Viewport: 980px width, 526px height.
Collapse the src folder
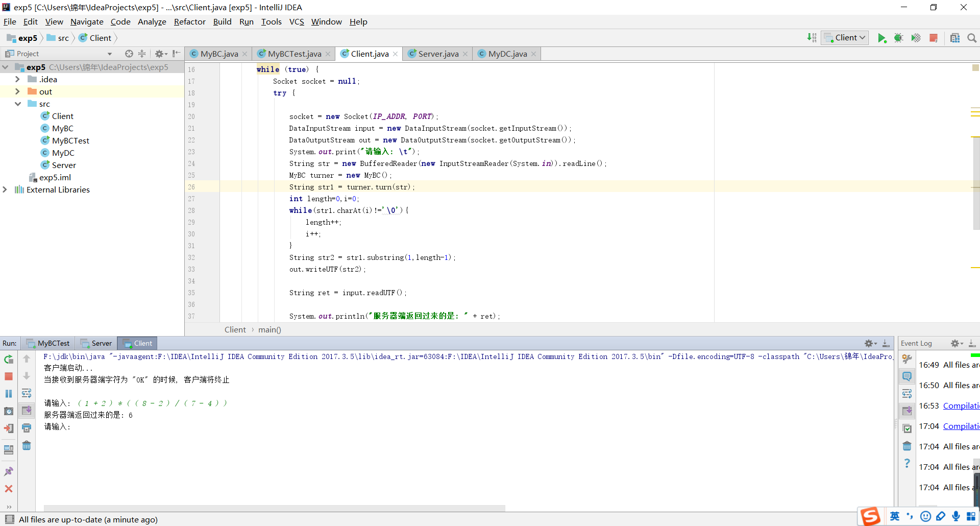click(17, 104)
